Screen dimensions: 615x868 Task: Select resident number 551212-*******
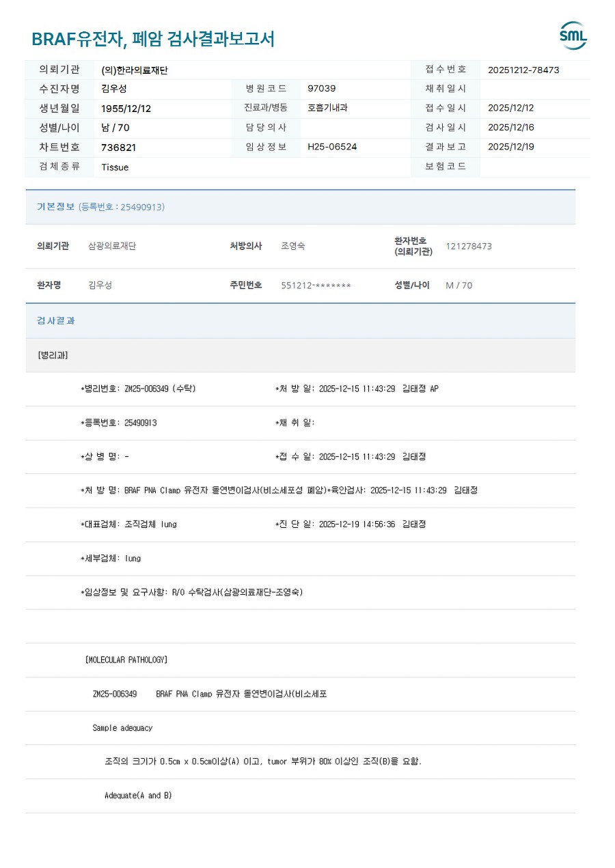(316, 285)
